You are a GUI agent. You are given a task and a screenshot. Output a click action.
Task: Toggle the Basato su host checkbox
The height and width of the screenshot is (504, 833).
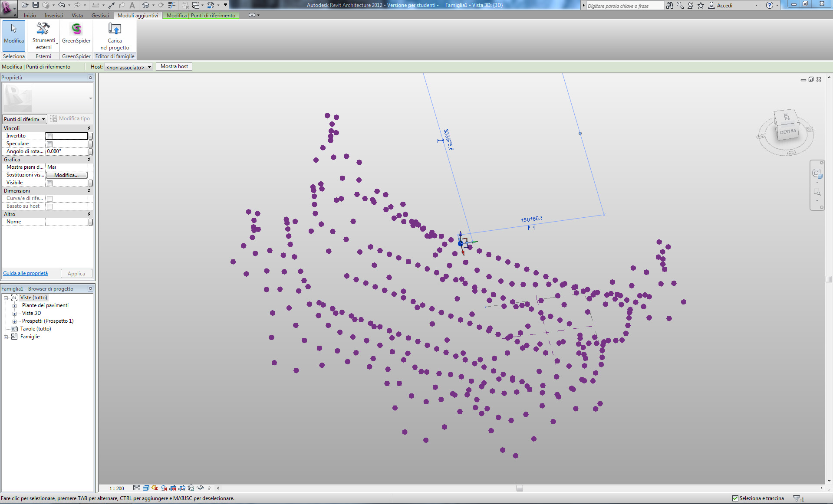point(49,206)
